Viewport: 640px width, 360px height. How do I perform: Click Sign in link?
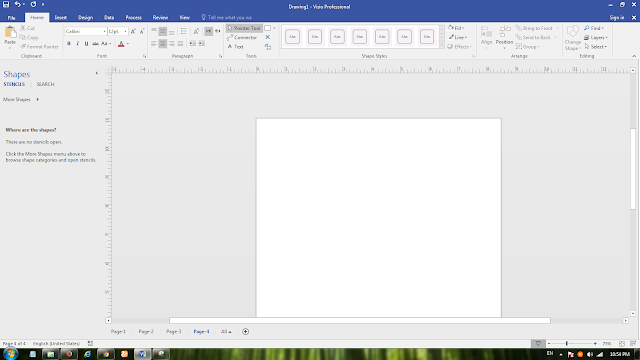617,18
